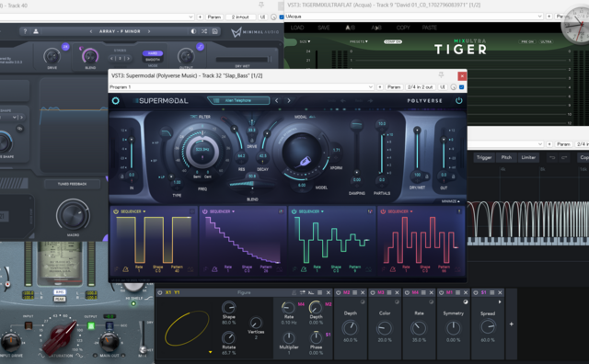589x364 pixels.
Task: Click the 2/4 in 2 out routing button
Action: coord(421,87)
